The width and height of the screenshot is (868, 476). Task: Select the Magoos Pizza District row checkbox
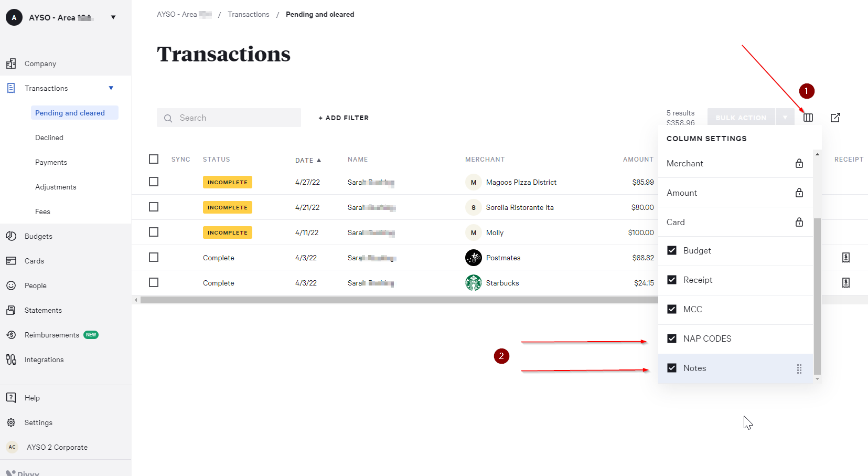click(154, 182)
